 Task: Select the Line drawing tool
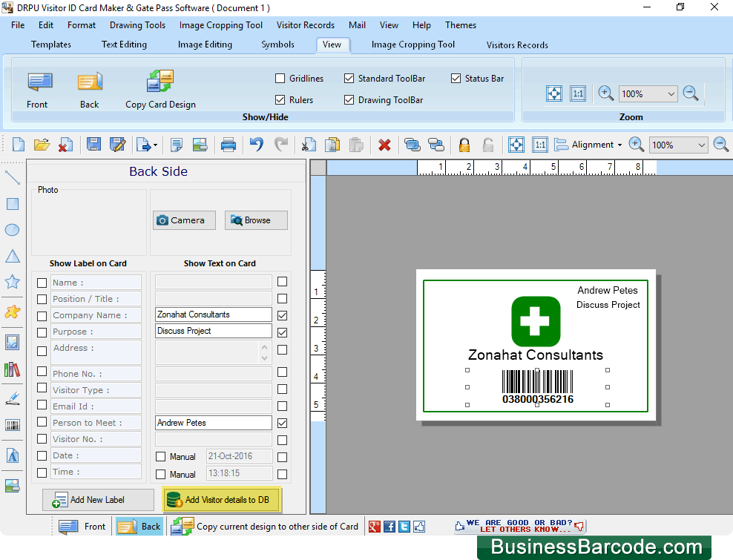tap(12, 178)
